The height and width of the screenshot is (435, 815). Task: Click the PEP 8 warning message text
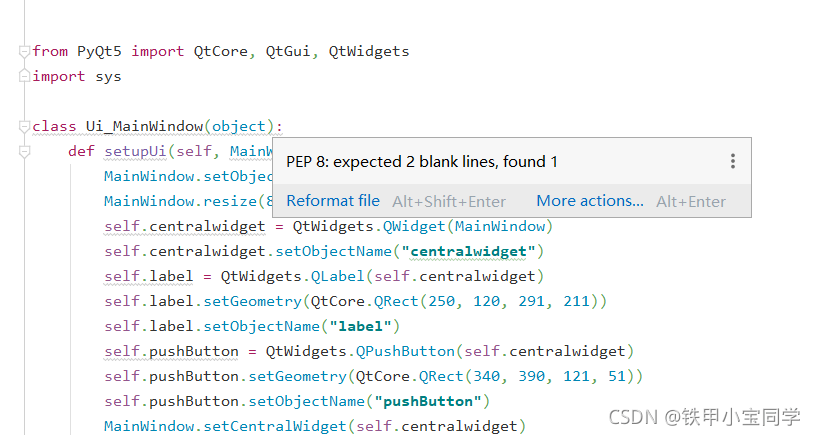click(422, 162)
